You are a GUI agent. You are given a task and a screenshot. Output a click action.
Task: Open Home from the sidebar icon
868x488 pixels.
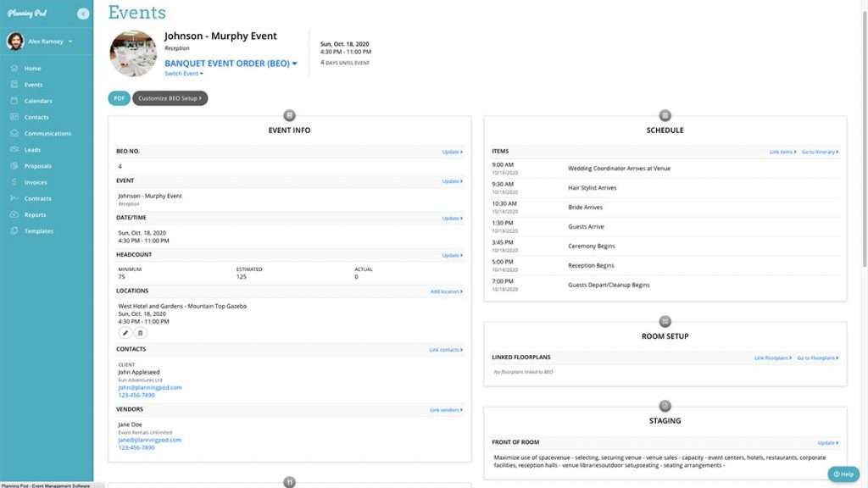click(14, 68)
